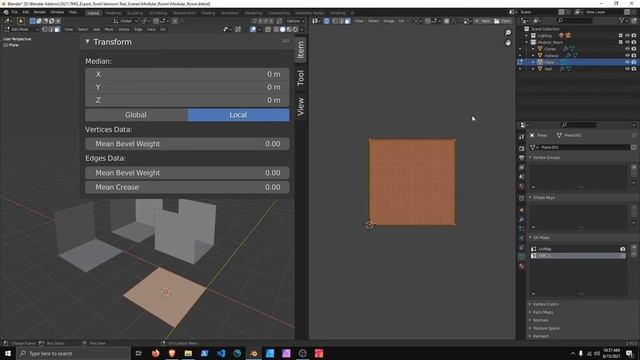
Task: Collapse the Shape Keys panel
Action: point(530,198)
